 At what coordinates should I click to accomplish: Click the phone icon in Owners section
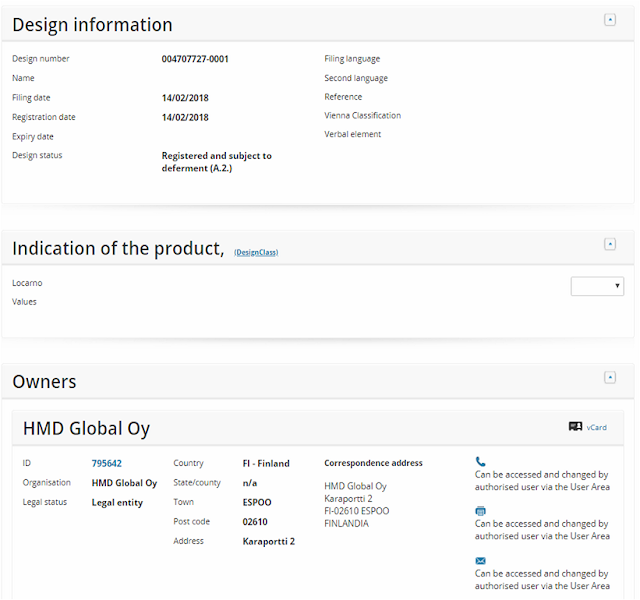pyautogui.click(x=480, y=462)
